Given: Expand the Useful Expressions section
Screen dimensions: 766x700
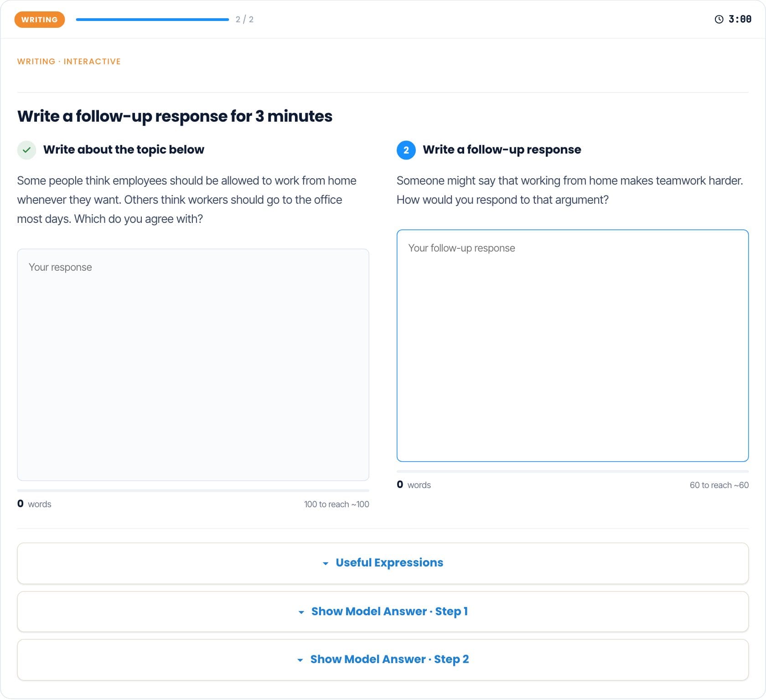Looking at the screenshot, I should (383, 563).
